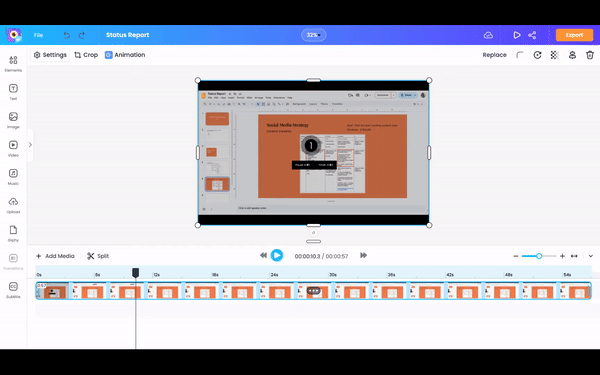Click the cloud save icon
The width and height of the screenshot is (600, 375).
(488, 35)
